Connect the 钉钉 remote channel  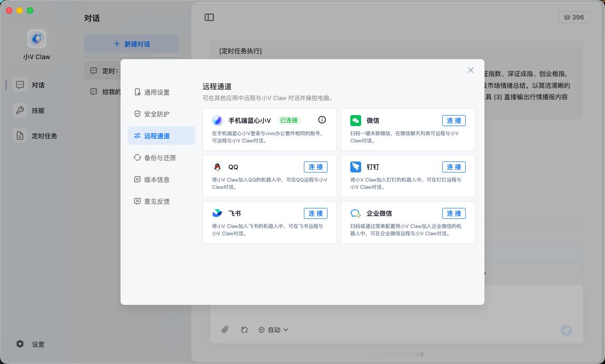tap(454, 167)
